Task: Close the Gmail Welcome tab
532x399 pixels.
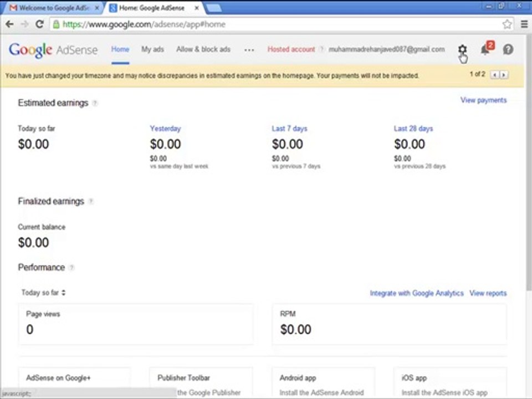Action: pos(96,8)
